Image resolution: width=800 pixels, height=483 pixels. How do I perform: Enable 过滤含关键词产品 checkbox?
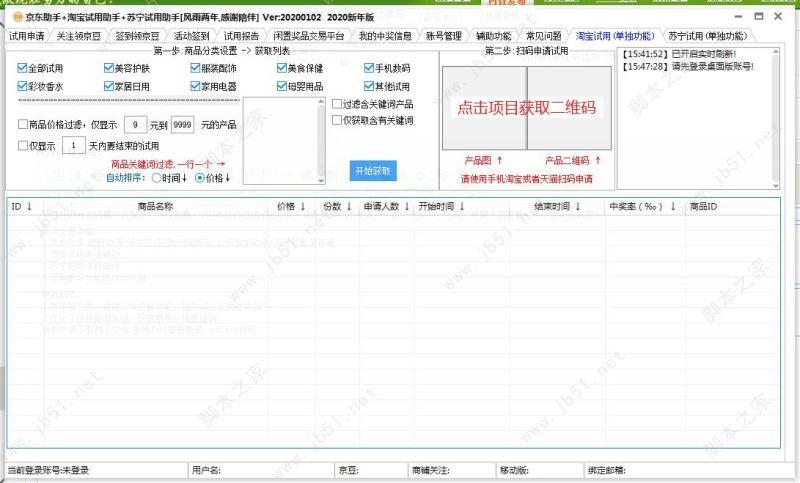click(x=337, y=104)
